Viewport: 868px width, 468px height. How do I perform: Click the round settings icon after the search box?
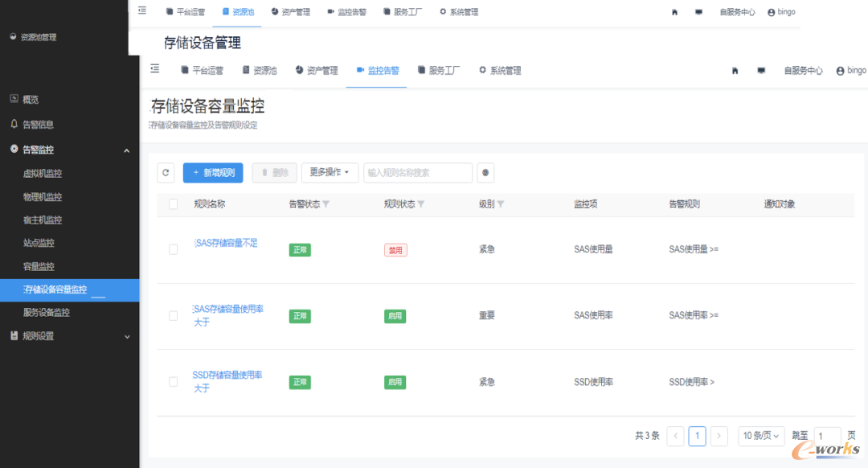tap(485, 173)
